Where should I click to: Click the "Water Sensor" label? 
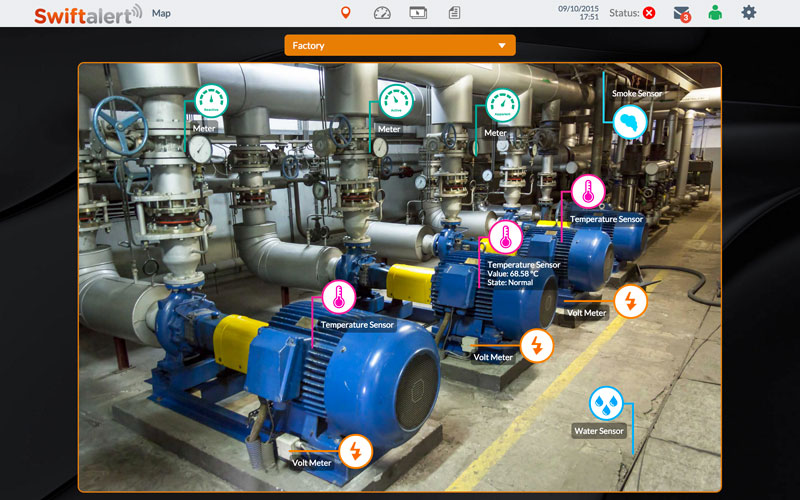599,431
